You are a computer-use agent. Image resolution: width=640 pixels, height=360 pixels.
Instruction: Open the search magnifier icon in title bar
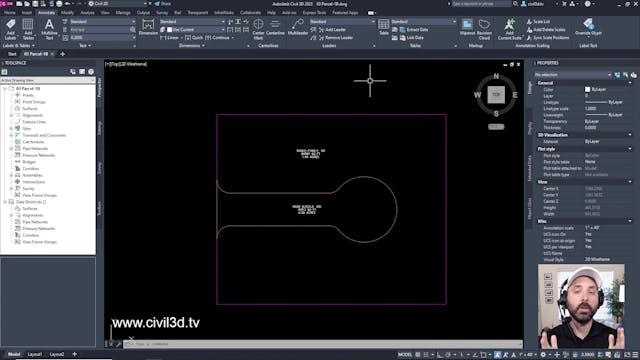pyautogui.click(x=516, y=4)
